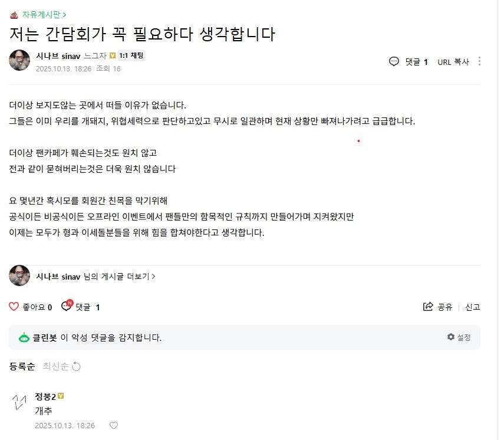
Task: Open the three-dot more options menu
Action: (x=479, y=61)
